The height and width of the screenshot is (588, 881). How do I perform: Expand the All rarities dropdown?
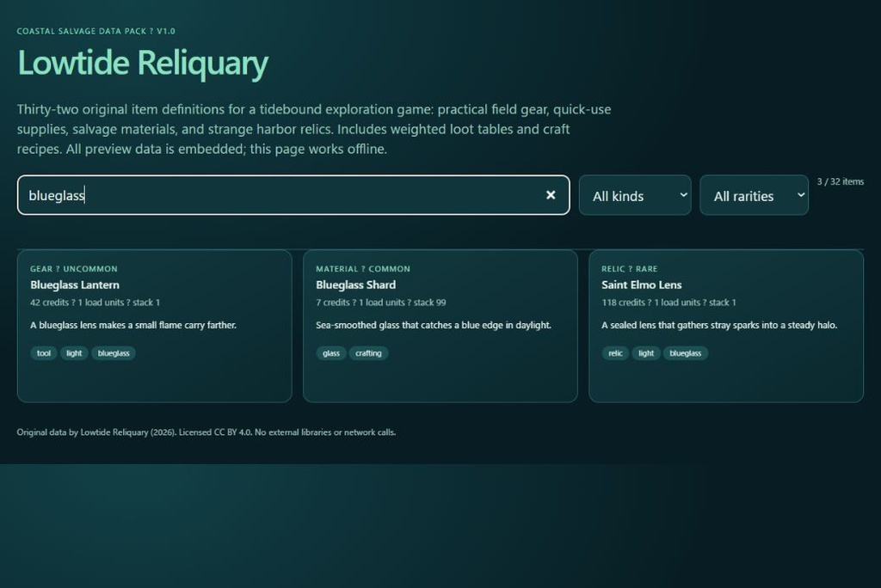tap(754, 195)
